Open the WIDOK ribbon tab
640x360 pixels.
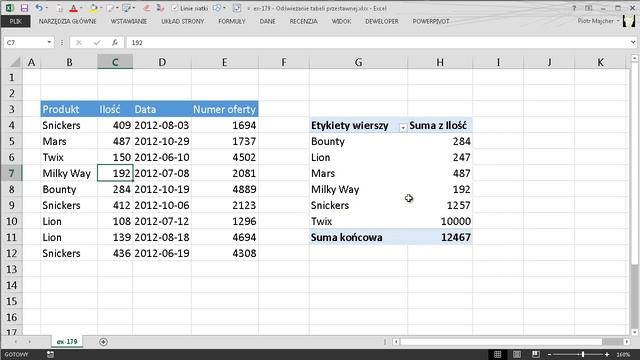click(x=341, y=21)
